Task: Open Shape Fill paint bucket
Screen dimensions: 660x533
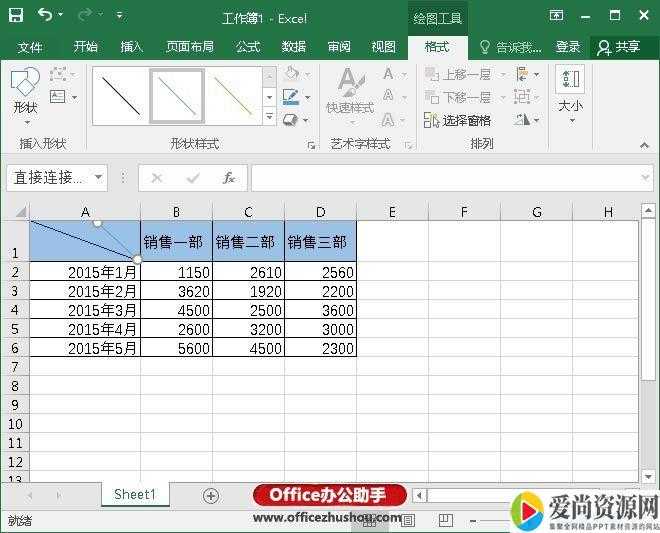Action: click(x=291, y=74)
